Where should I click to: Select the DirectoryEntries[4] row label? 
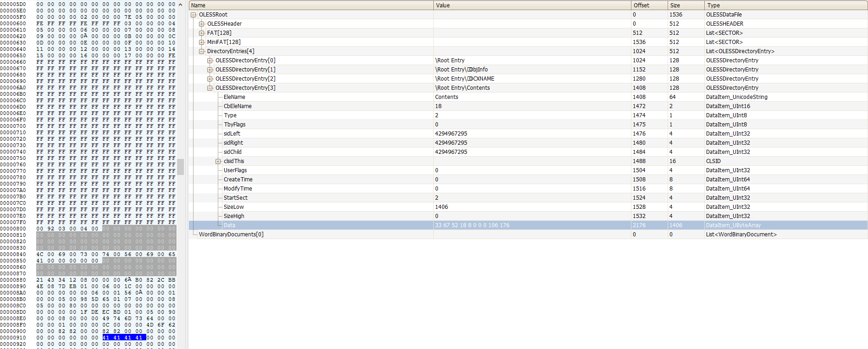(231, 51)
